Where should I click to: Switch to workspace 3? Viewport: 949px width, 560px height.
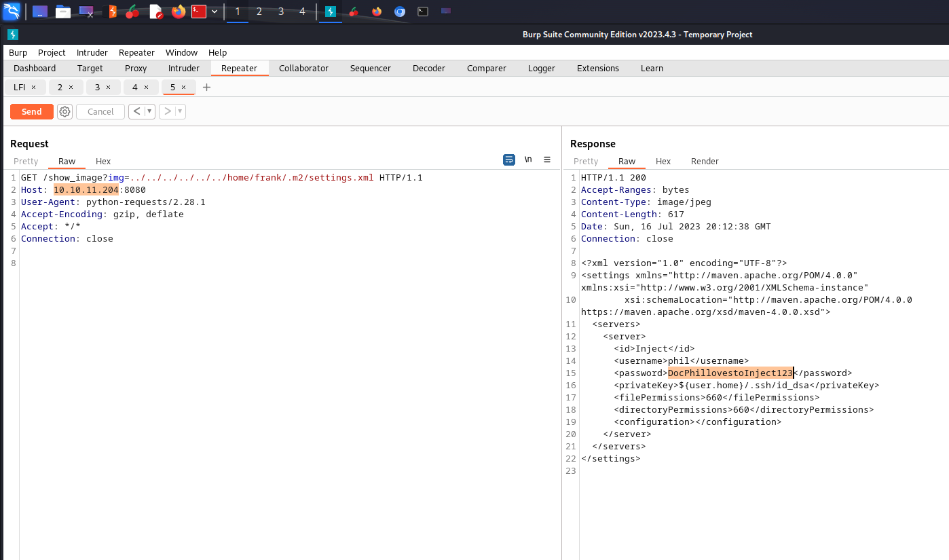(x=281, y=12)
